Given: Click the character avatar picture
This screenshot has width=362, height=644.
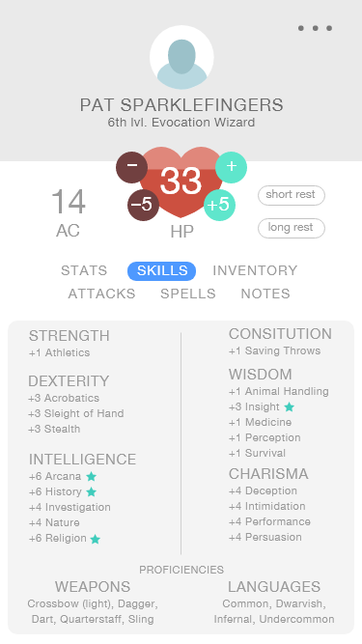Looking at the screenshot, I should (x=181, y=57).
